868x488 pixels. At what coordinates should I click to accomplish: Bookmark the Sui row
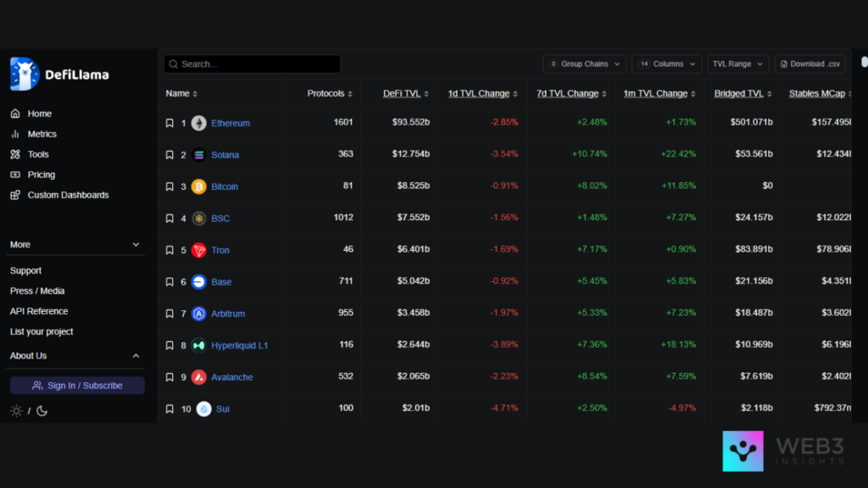coord(170,409)
